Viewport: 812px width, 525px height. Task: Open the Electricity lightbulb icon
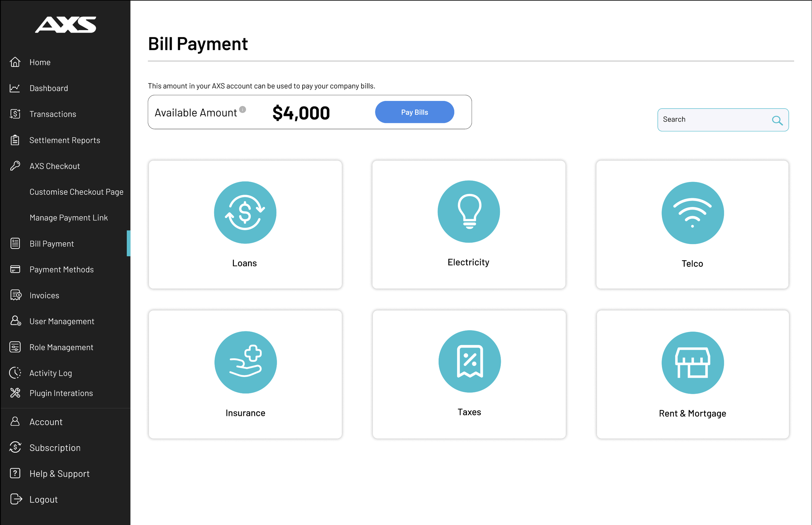[469, 211]
